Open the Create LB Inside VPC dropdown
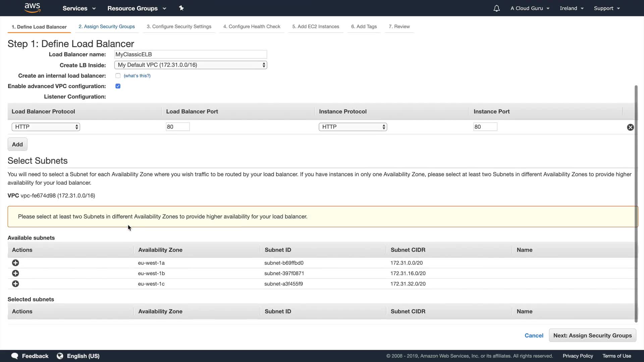The height and width of the screenshot is (362, 644). point(191,65)
